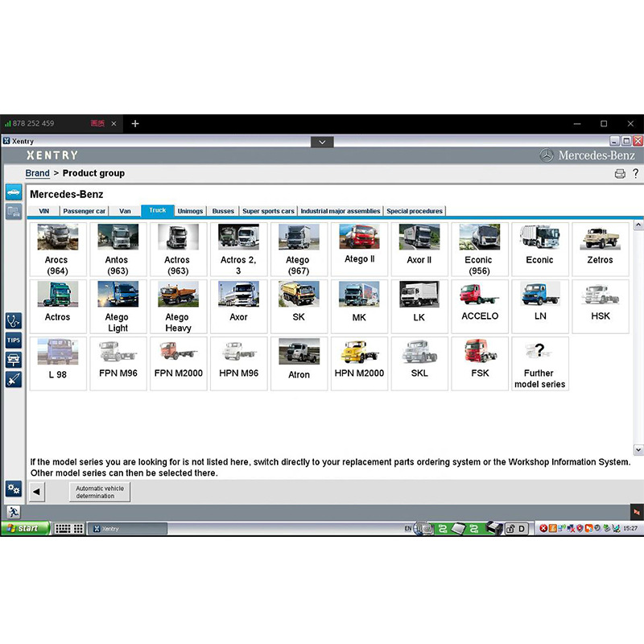Click the scrollbar up arrow
Image resolution: width=644 pixels, height=644 pixels.
tap(638, 225)
